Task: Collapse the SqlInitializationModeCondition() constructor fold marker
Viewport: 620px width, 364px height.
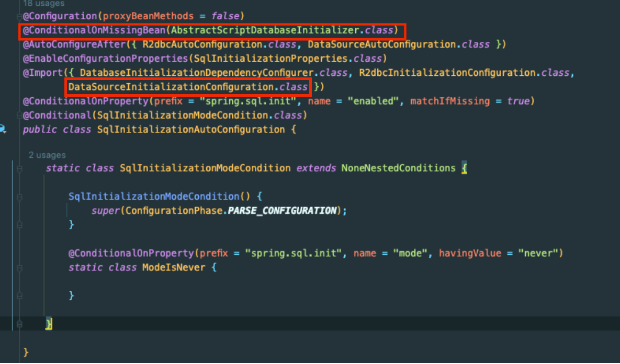Action: point(19,197)
